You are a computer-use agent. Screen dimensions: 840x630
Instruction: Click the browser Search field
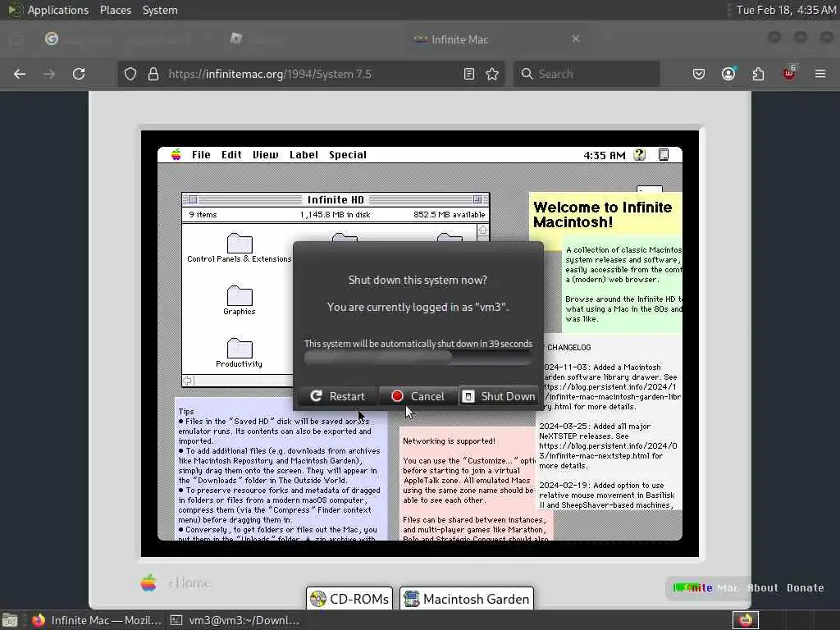tap(587, 74)
